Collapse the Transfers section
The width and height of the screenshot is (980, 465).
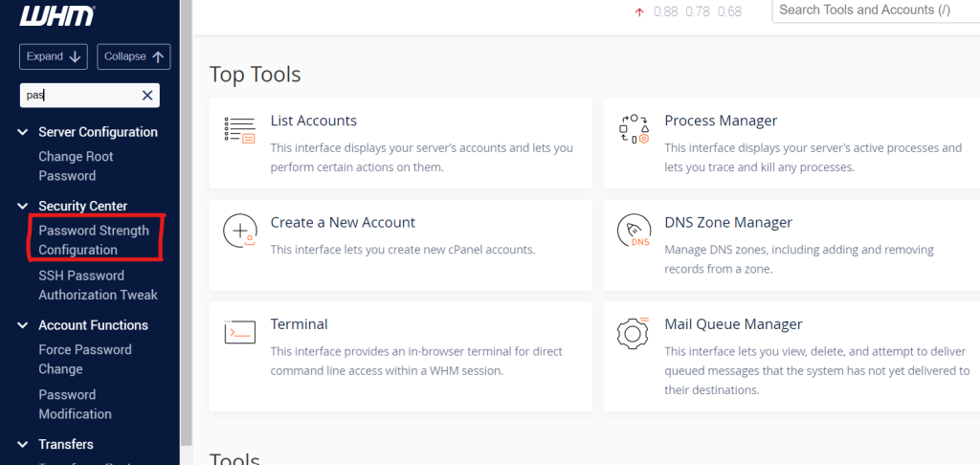click(23, 444)
